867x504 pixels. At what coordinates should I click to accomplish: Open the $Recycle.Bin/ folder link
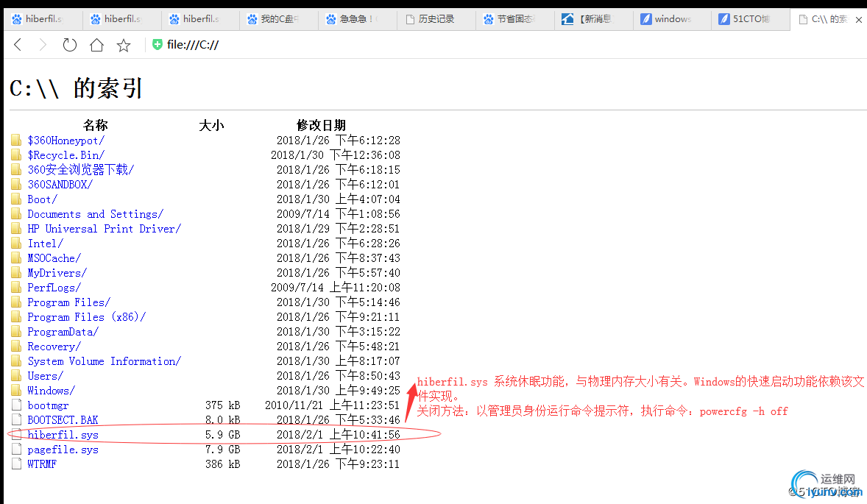66,155
